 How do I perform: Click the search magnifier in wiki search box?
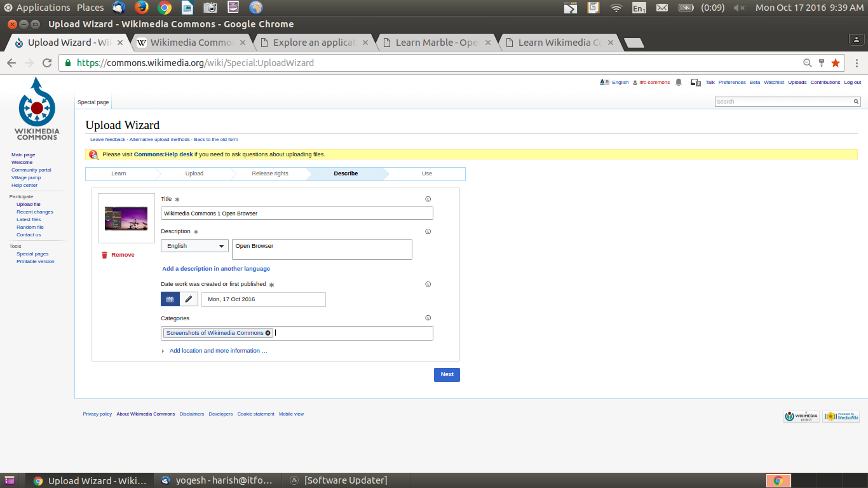pos(856,102)
